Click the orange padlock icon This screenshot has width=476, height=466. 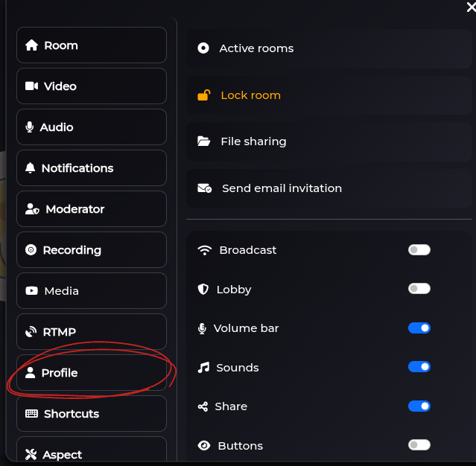click(204, 95)
